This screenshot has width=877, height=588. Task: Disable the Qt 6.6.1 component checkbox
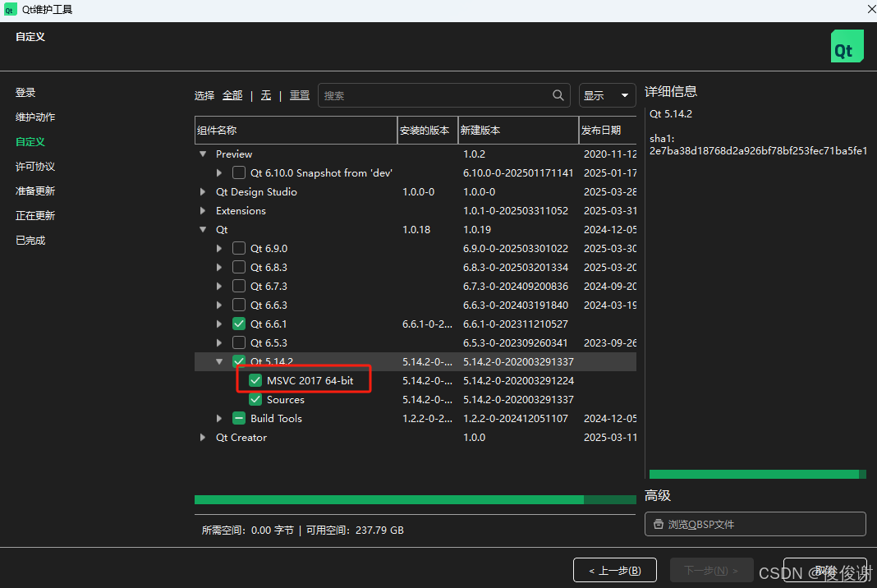pos(238,324)
